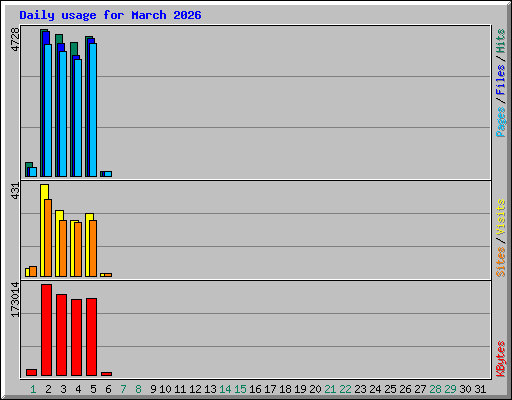512x400 pixels.
Task: Click the cyan Pages legend label
Action: [x=501, y=122]
